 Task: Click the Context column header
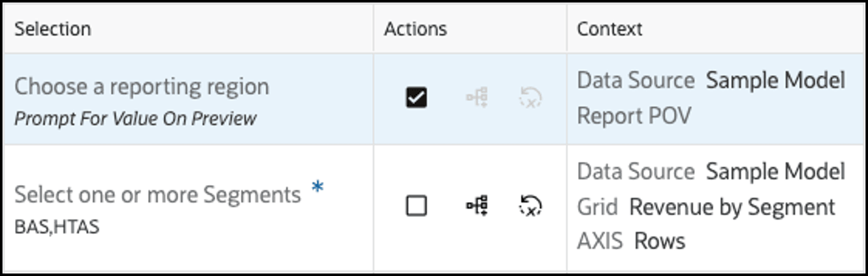pyautogui.click(x=609, y=29)
